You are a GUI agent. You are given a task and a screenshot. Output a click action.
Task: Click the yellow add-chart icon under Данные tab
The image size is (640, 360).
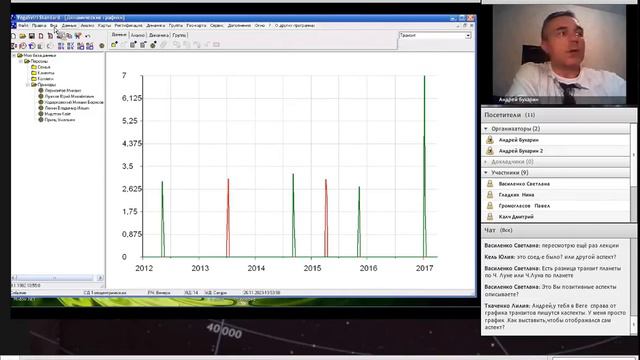point(114,44)
